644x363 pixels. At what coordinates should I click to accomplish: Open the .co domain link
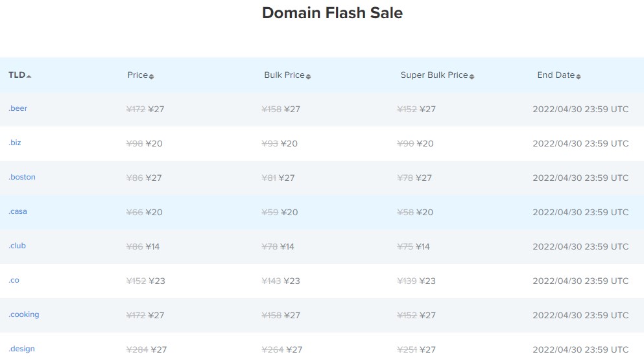pos(14,280)
